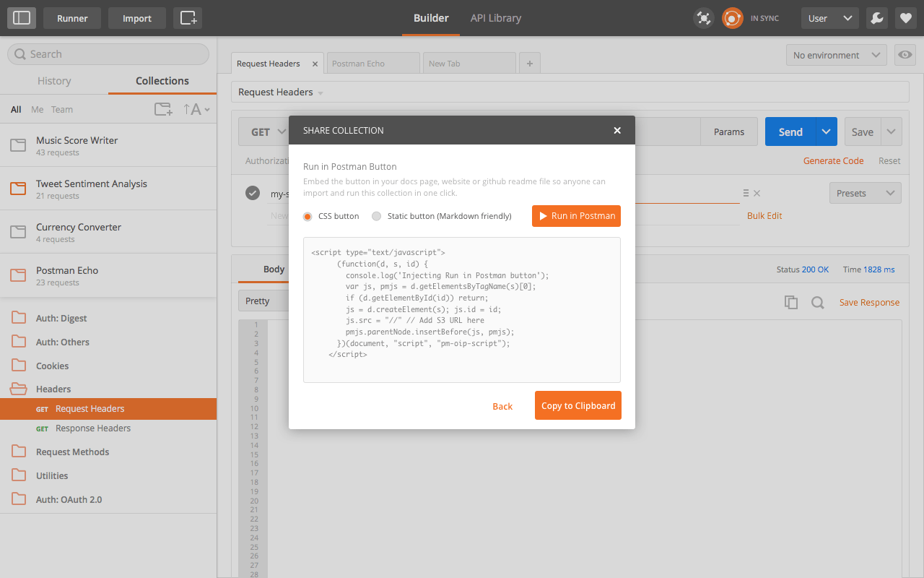Click the header row reorder handle
The height and width of the screenshot is (578, 924).
pos(746,193)
